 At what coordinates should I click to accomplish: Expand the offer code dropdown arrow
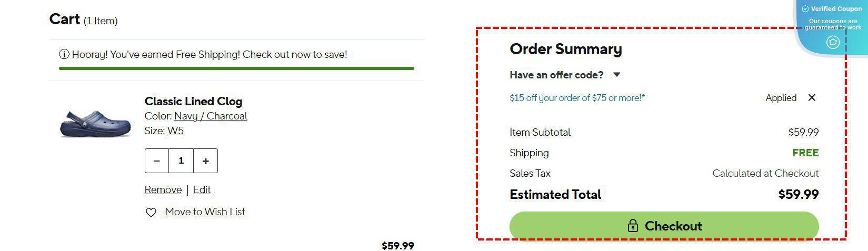point(617,75)
